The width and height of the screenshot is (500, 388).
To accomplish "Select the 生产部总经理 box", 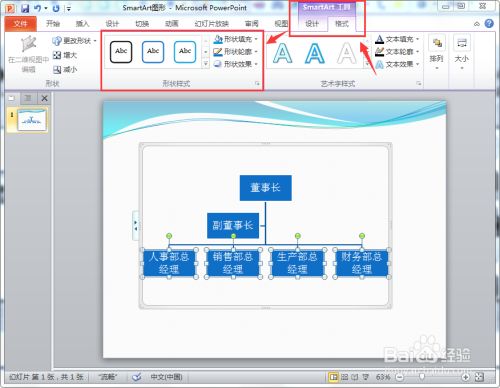I will [x=297, y=263].
